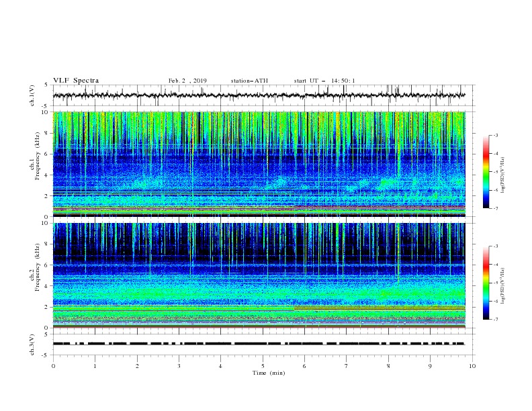Viewport: 532px width, 411px height.
Task: Click the log(PSD) label beside ch.1 colorbar
Action: (x=503, y=175)
